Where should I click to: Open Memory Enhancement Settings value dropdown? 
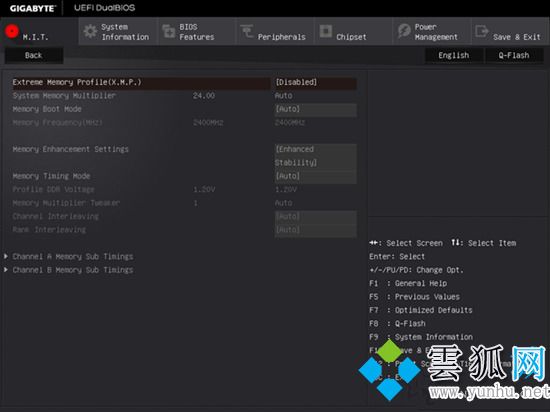(x=316, y=156)
